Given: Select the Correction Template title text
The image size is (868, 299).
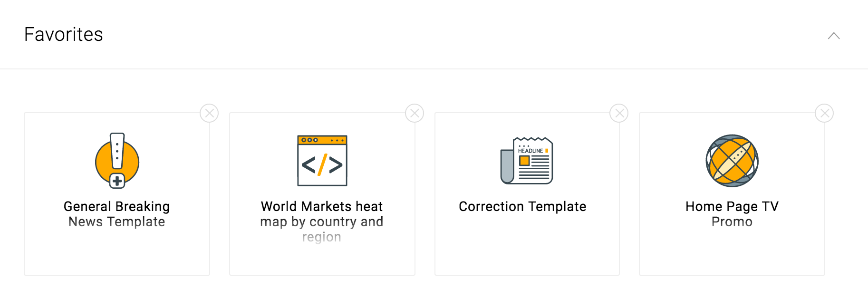Looking at the screenshot, I should 522,207.
